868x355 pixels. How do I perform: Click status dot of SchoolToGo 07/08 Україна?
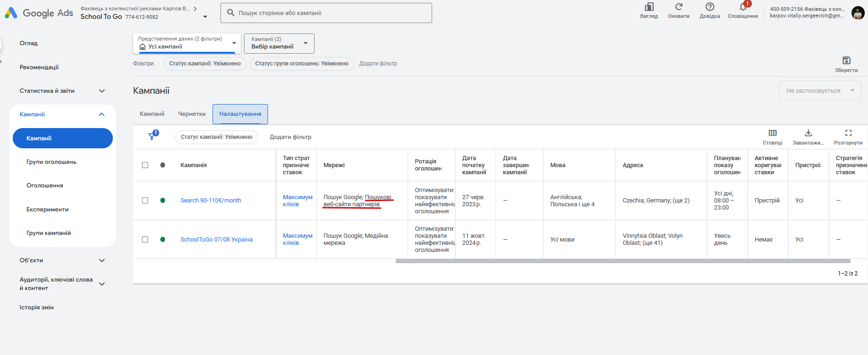(163, 240)
